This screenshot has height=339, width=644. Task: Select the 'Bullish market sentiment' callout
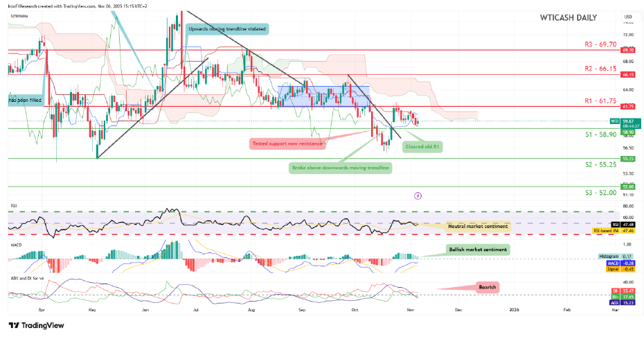coord(478,250)
